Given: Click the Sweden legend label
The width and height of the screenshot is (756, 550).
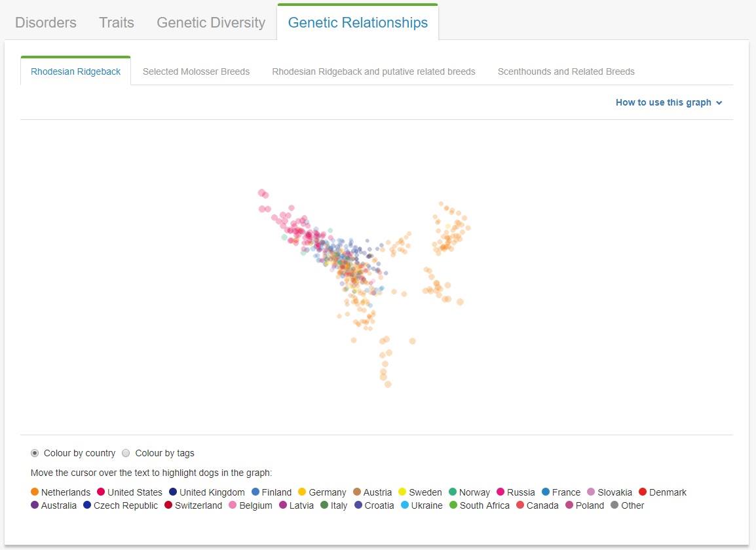Looking at the screenshot, I should [425, 492].
